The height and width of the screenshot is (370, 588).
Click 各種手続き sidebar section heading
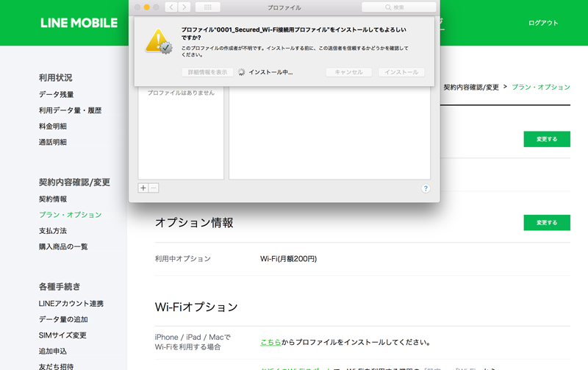[x=60, y=287]
